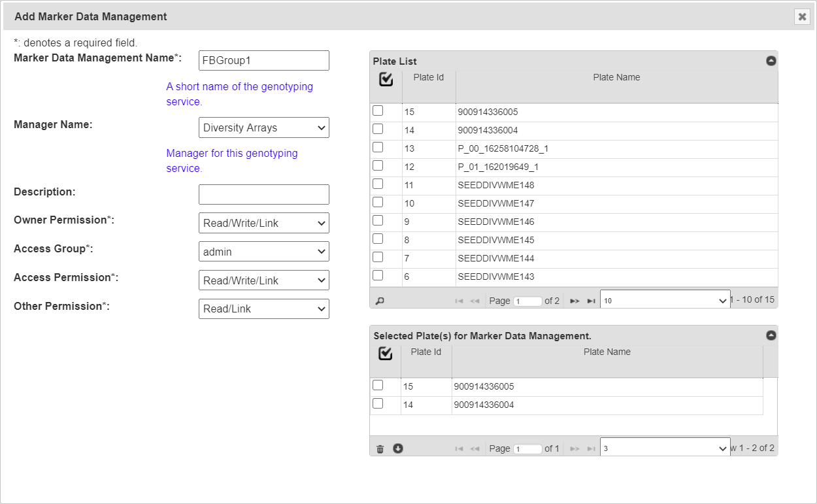Screen dimensions: 817x504
Task: Open the Manager Name dropdown
Action: click(x=263, y=128)
